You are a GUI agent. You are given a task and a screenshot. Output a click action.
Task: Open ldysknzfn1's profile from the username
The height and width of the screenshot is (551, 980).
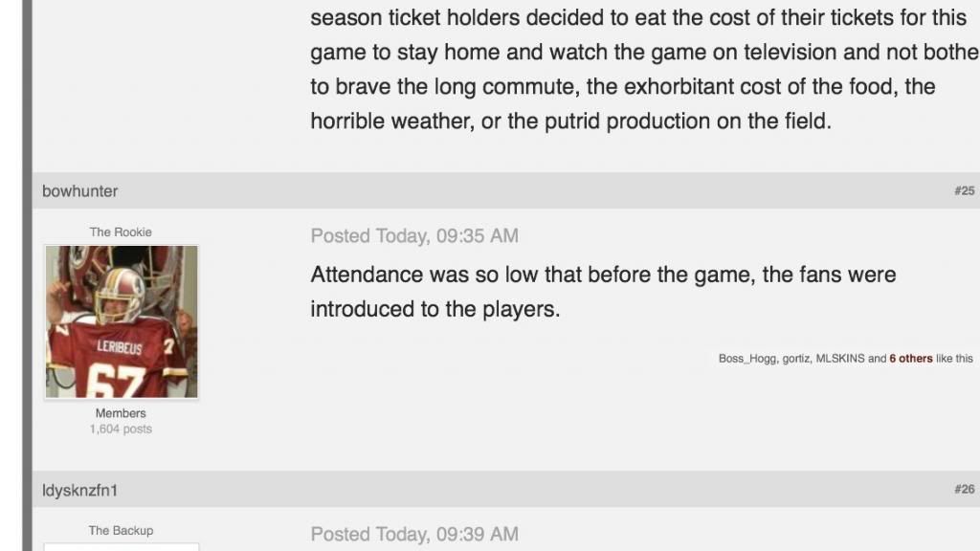pyautogui.click(x=79, y=491)
